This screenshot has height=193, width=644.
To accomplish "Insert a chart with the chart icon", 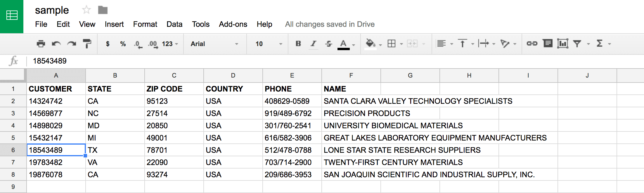I will point(562,44).
